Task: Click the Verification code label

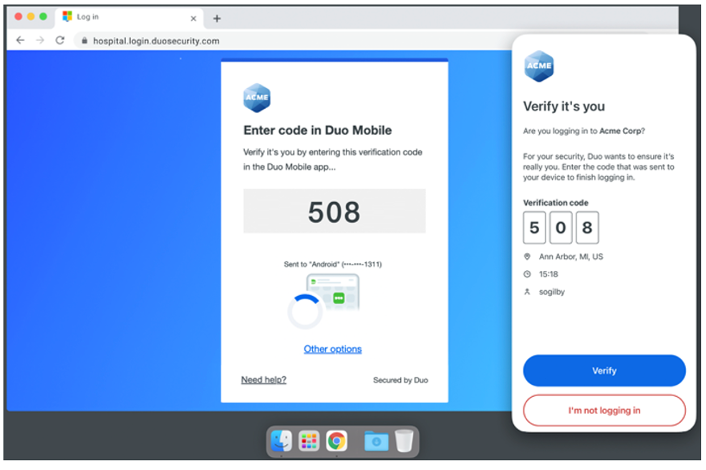Action: [x=556, y=203]
